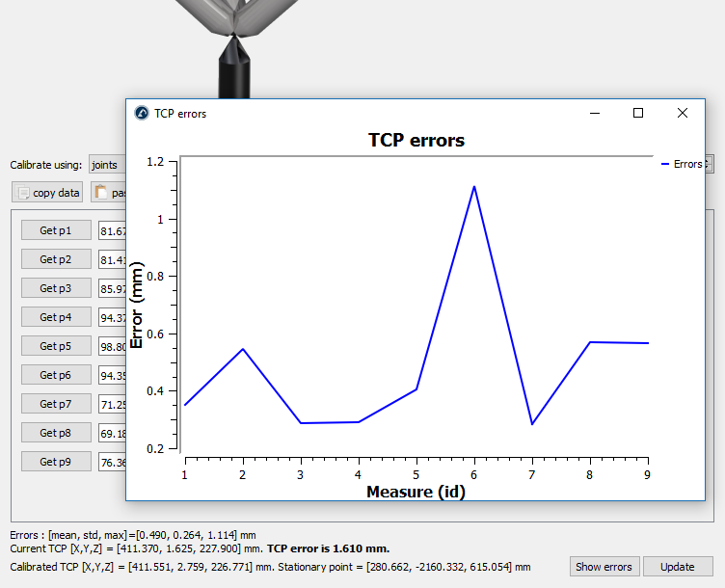The height and width of the screenshot is (588, 725).
Task: Click the p1 joint values input field
Action: coord(113,231)
